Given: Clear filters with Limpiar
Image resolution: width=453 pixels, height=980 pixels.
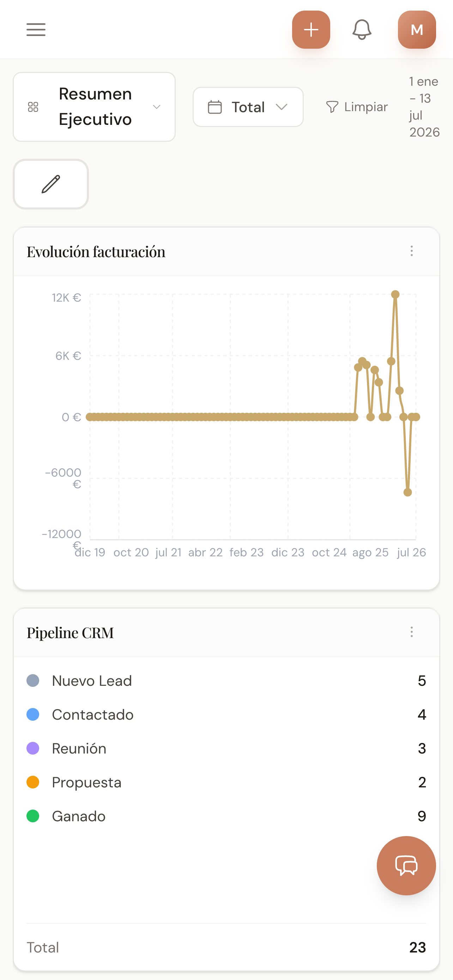Looking at the screenshot, I should pyautogui.click(x=357, y=107).
